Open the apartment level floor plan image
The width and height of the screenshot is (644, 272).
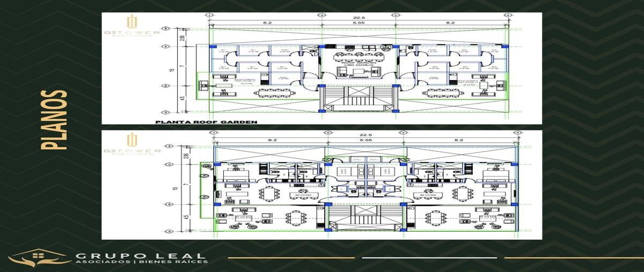[321, 185]
